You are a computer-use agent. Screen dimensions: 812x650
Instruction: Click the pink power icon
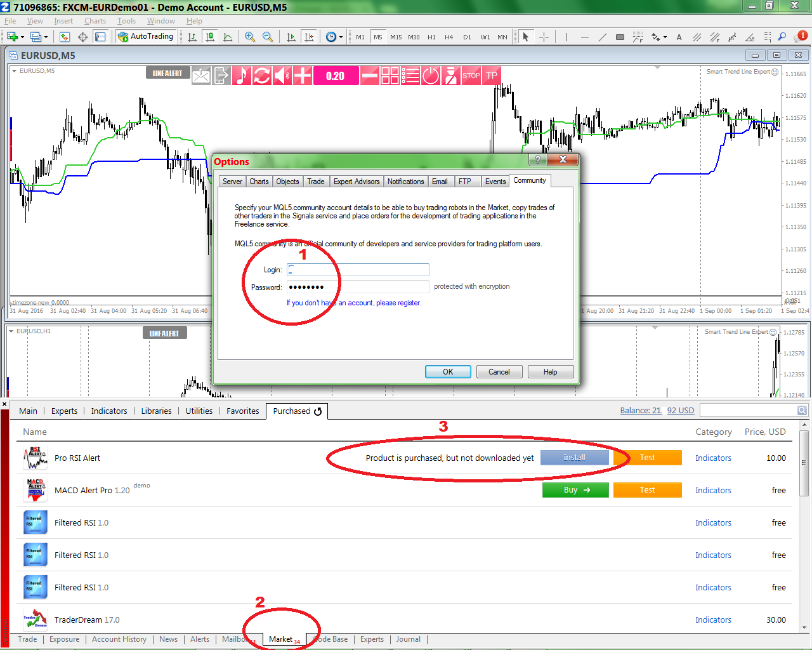[x=431, y=76]
